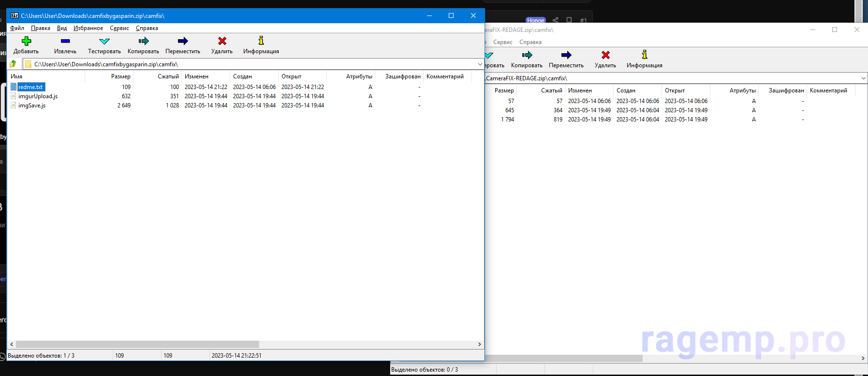Click the red Delete (Удалить) icon in front window

pyautogui.click(x=222, y=42)
